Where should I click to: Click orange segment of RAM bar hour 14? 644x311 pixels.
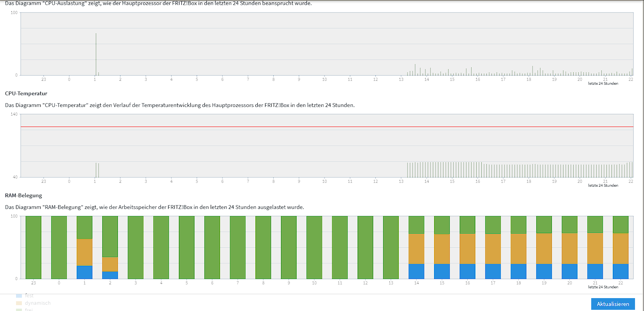416,249
